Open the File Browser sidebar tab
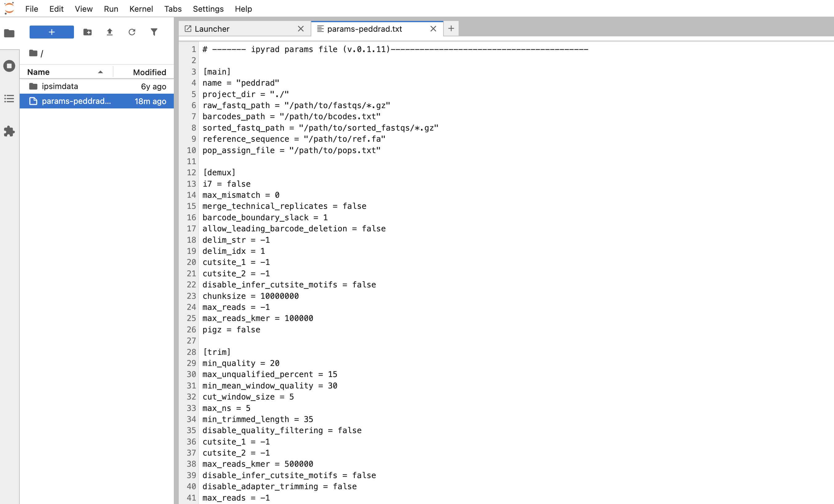The width and height of the screenshot is (834, 504). (9, 33)
